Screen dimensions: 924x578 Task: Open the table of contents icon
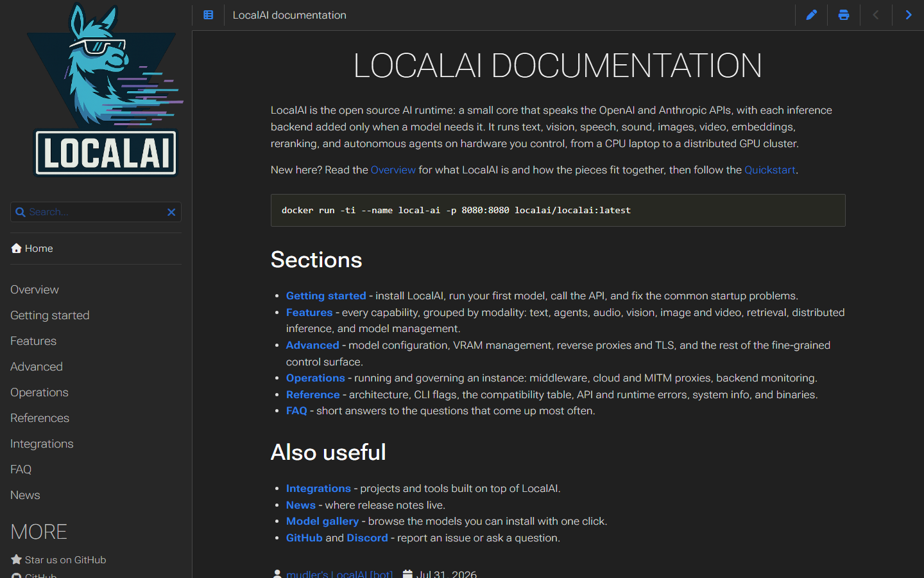(208, 15)
